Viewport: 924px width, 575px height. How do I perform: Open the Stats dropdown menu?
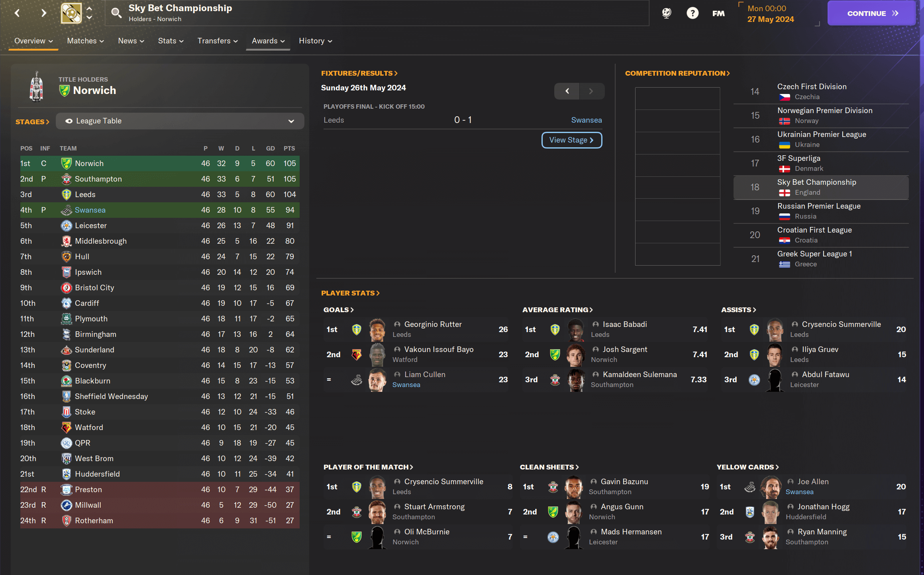[x=171, y=41]
